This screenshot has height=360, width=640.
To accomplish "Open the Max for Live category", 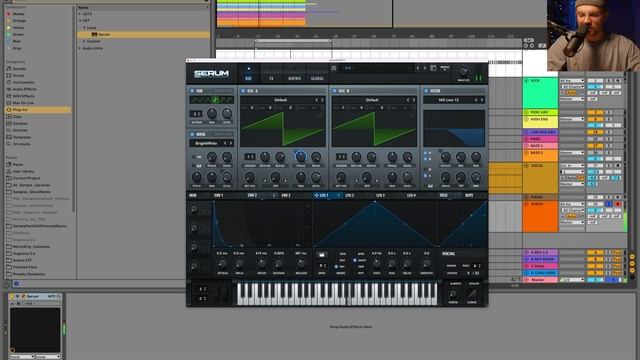I will [23, 103].
